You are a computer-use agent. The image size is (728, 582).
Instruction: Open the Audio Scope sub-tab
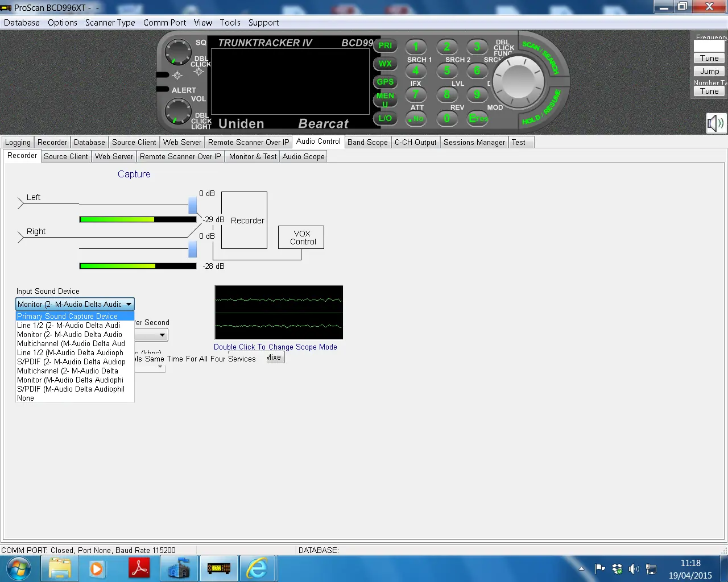pyautogui.click(x=304, y=156)
